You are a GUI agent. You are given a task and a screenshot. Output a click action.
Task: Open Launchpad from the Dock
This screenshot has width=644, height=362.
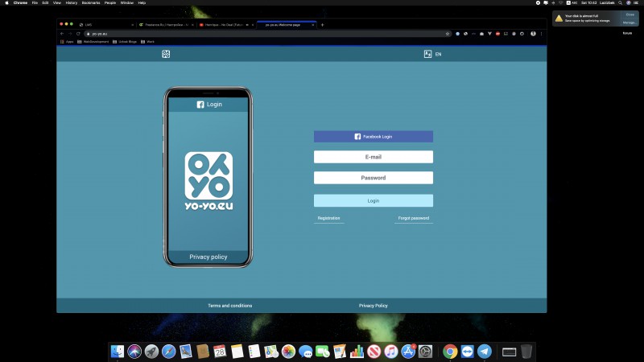point(151,352)
